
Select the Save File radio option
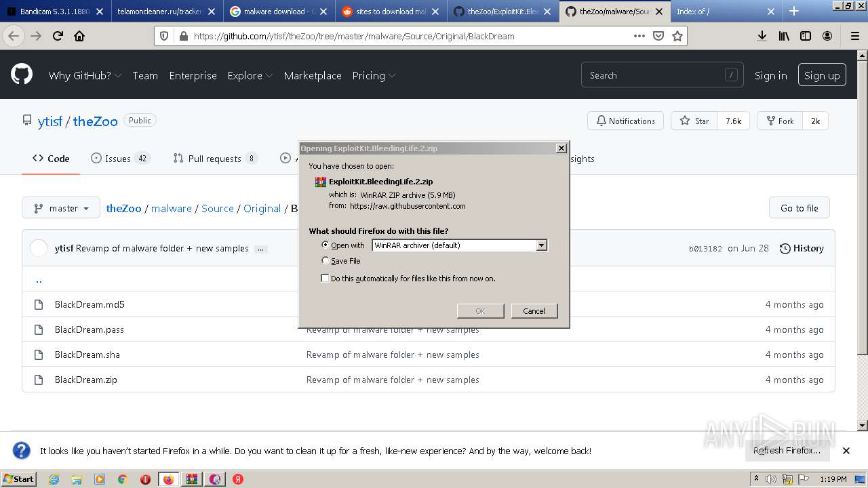pos(325,261)
